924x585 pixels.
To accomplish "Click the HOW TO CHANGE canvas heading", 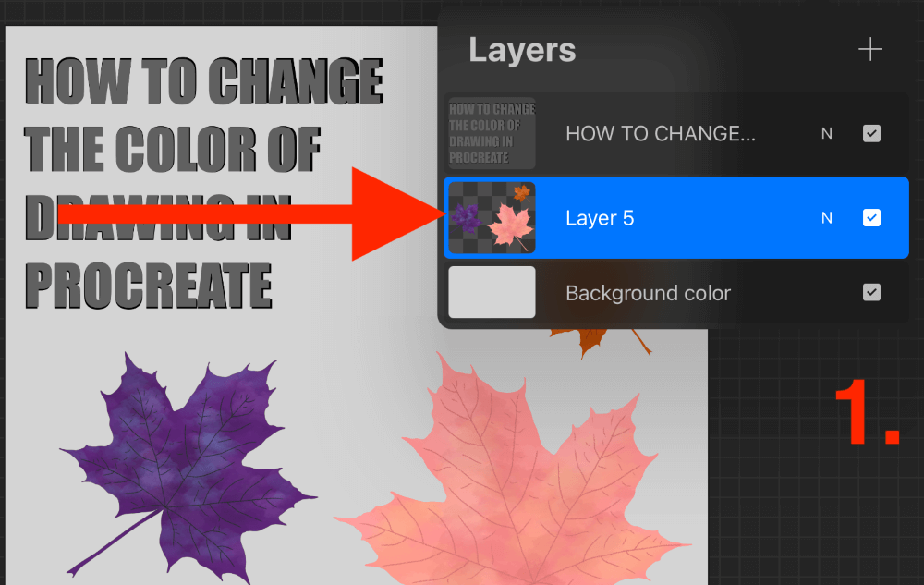I will tap(204, 80).
